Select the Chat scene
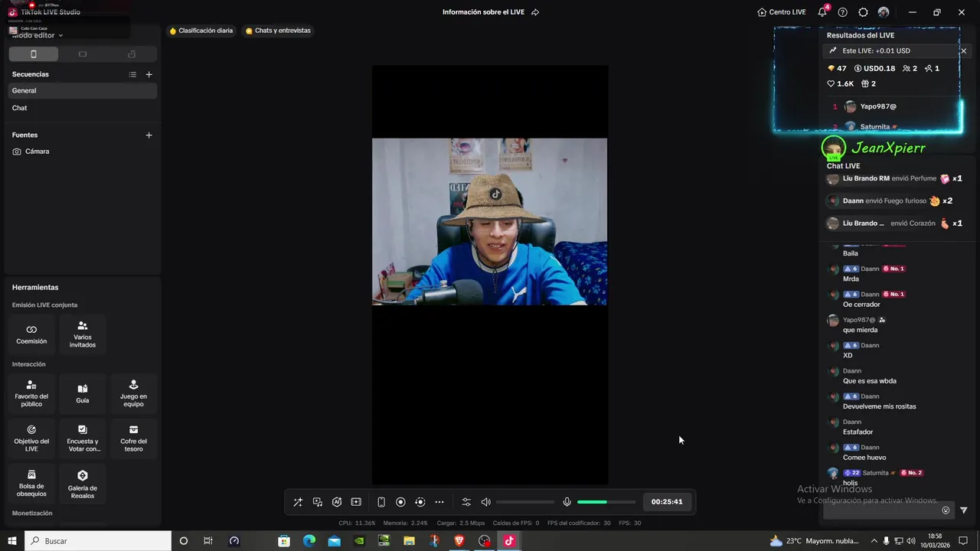 (x=83, y=108)
